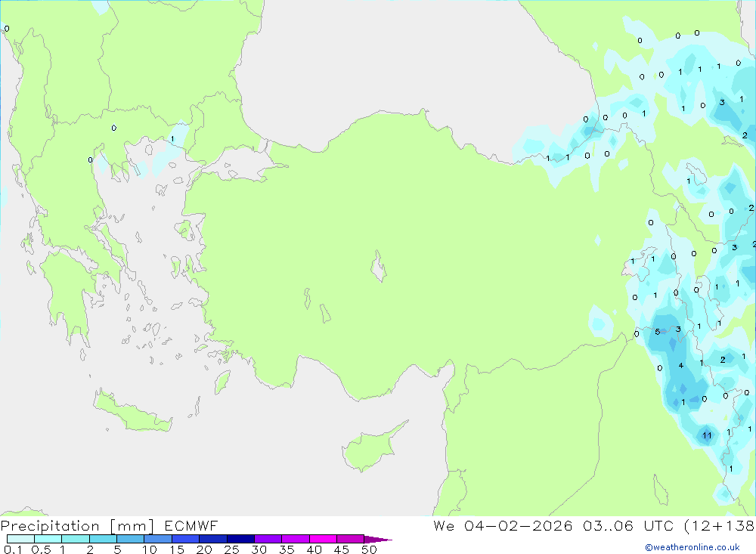Screen dimensions: 756x554
Task: Click the '5' precipitation value on map
Action: pyautogui.click(x=658, y=332)
